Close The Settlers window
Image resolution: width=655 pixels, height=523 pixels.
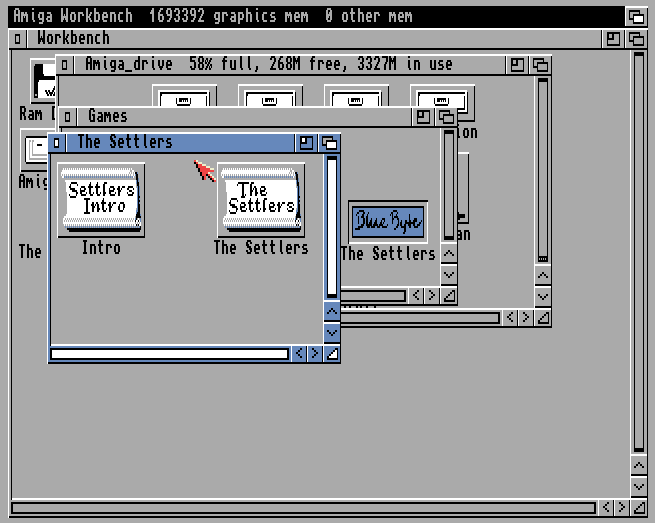pos(57,143)
